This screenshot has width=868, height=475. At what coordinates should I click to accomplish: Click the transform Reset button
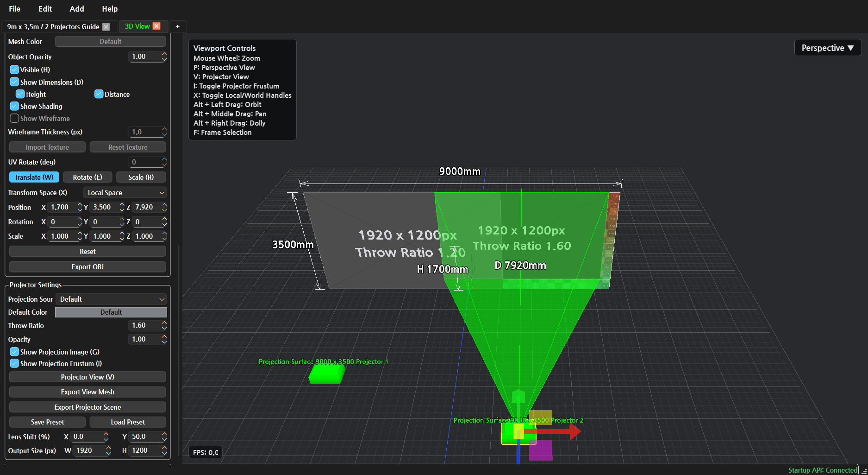pos(87,251)
